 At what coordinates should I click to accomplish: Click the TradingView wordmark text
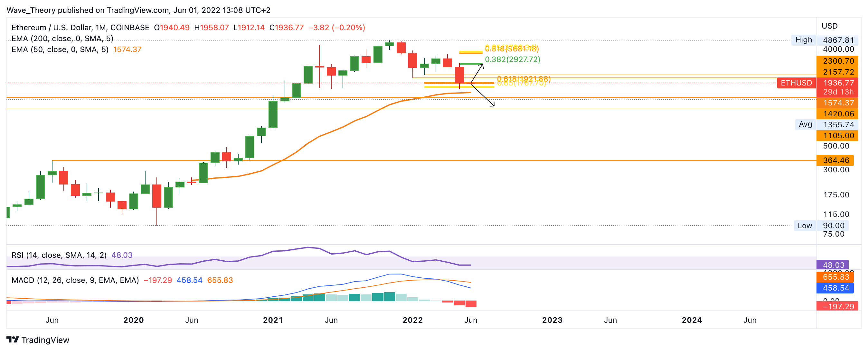coord(45,340)
